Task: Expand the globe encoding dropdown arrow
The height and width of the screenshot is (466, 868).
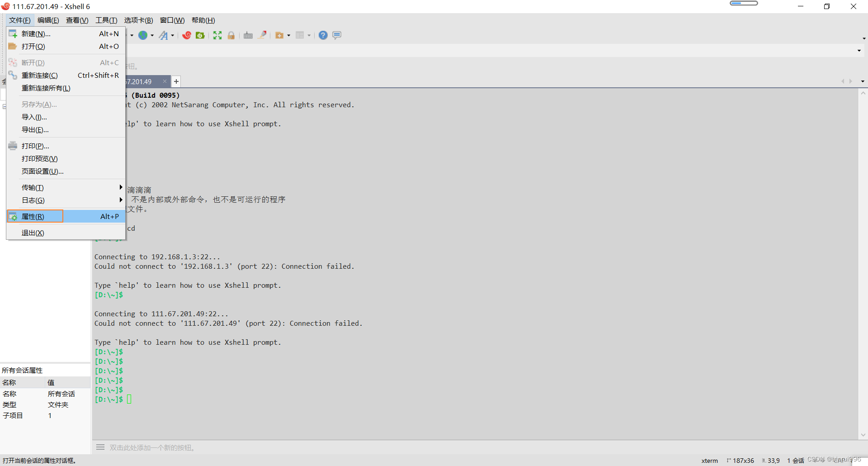Action: pyautogui.click(x=152, y=35)
